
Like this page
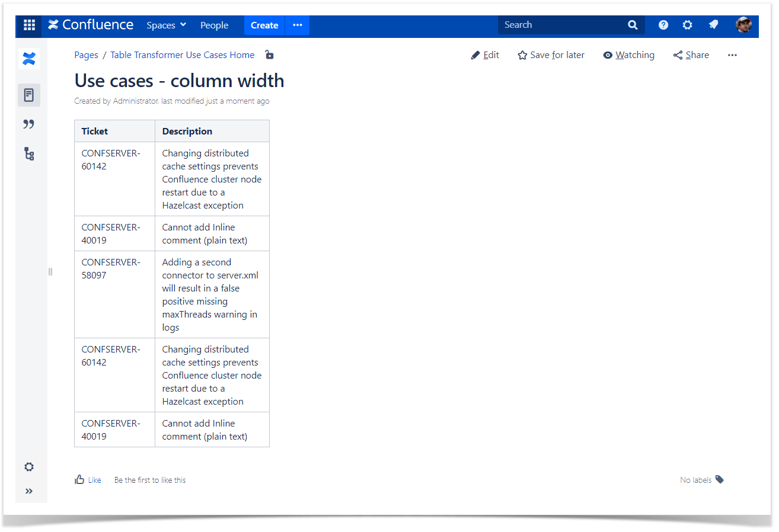coord(88,480)
